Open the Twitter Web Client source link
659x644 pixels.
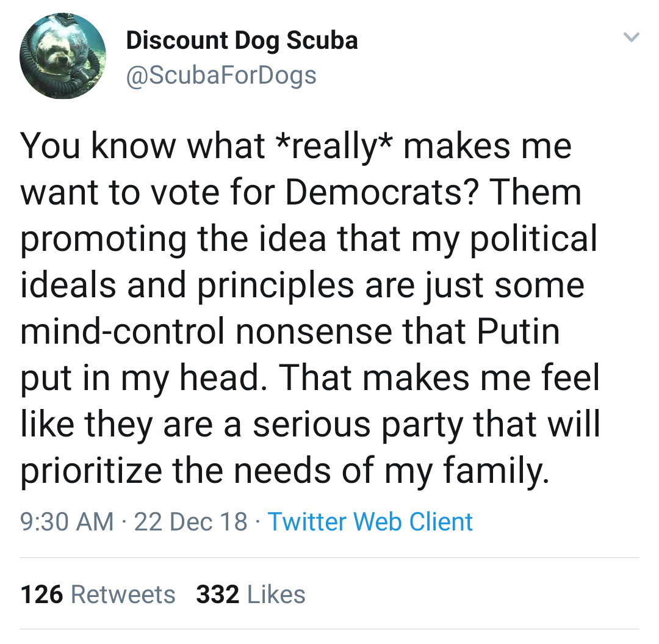(370, 522)
